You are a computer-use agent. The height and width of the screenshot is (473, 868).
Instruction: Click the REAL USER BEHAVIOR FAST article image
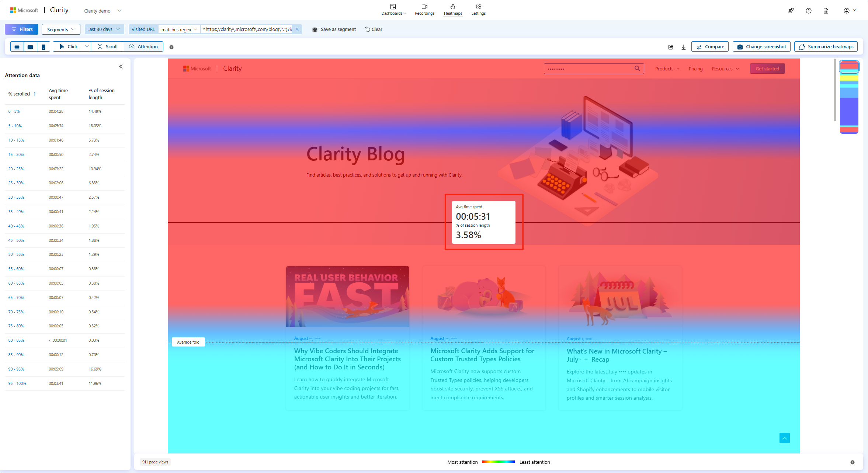(348, 296)
